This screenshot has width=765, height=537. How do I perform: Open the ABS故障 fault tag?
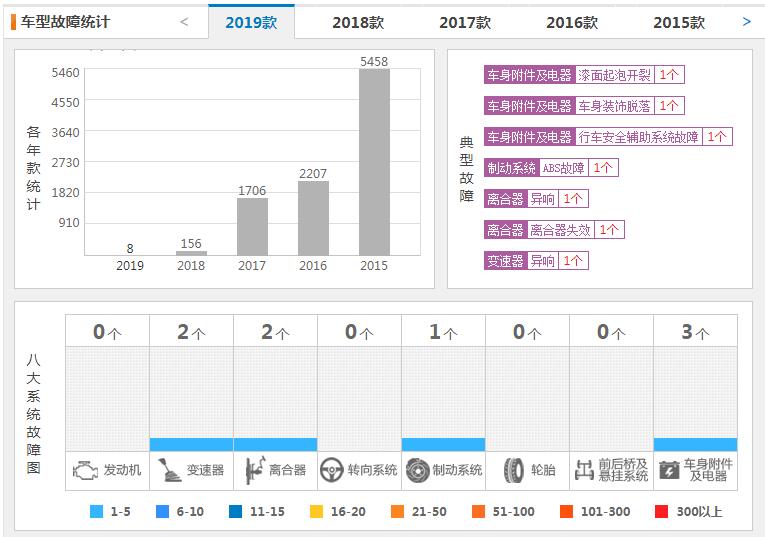point(551,168)
